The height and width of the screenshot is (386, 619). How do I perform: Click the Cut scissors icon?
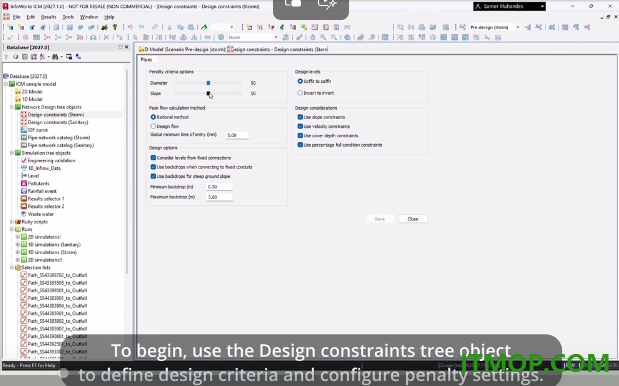pyautogui.click(x=169, y=27)
